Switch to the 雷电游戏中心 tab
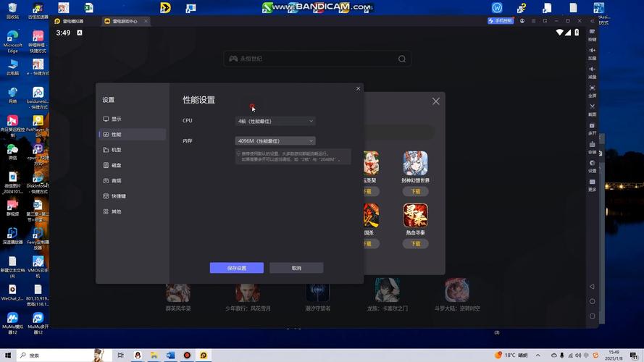This screenshot has width=644, height=362. [x=125, y=21]
